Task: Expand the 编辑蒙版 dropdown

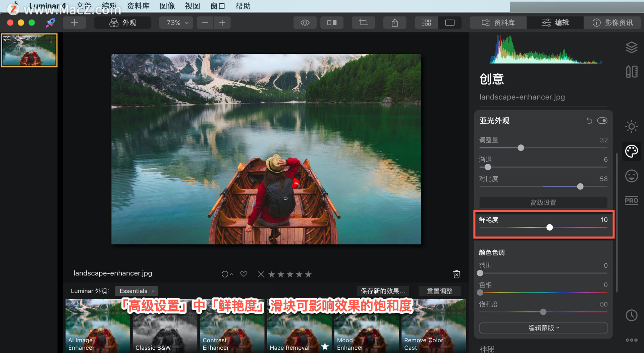Action: [543, 328]
